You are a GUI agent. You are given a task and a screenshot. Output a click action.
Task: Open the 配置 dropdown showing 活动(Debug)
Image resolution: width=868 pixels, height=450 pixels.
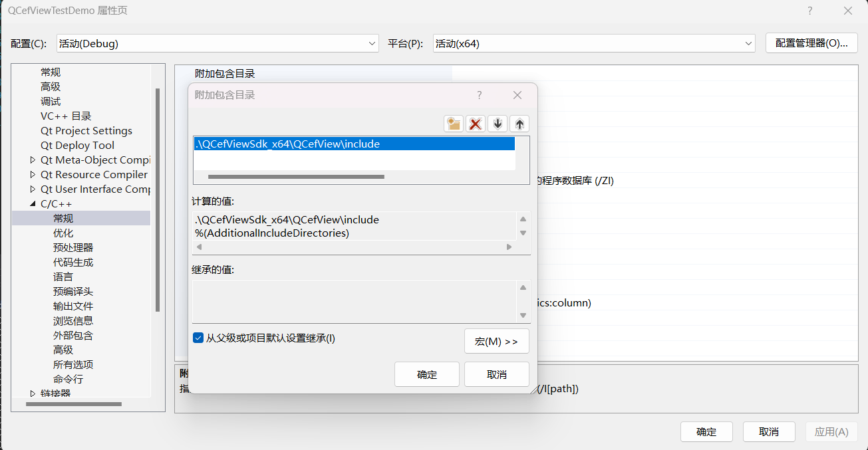[217, 43]
